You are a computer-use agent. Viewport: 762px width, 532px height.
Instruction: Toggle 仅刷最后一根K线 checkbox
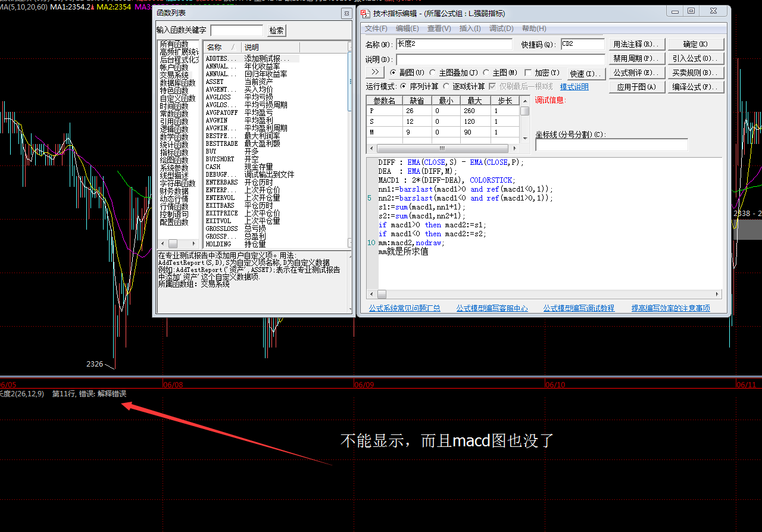pos(492,86)
